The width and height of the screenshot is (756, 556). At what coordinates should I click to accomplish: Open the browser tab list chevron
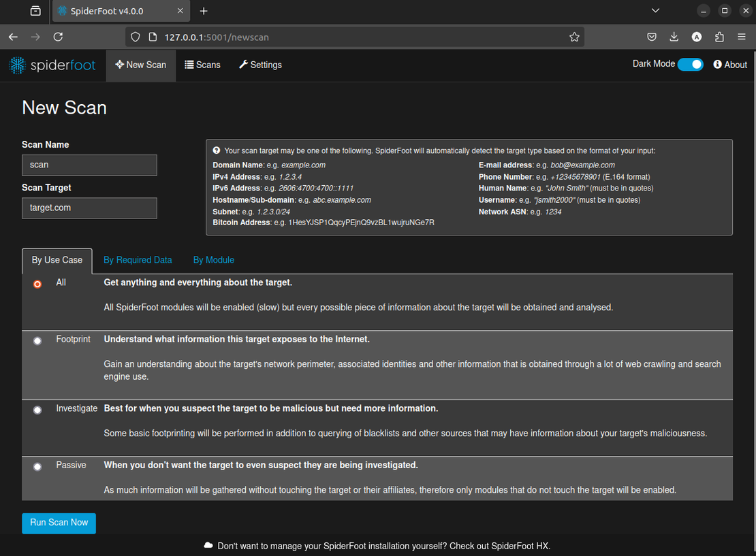coord(655,10)
